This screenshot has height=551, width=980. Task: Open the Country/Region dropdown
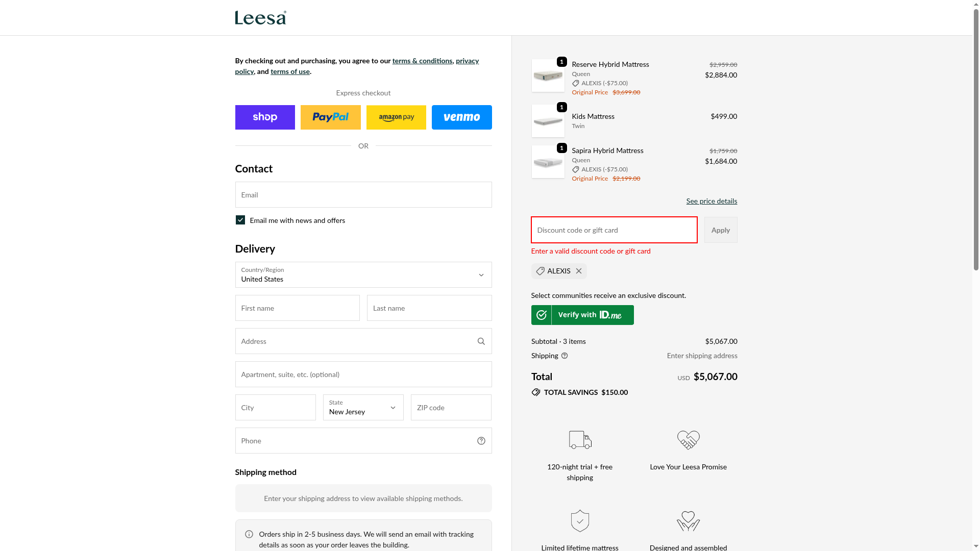click(x=363, y=275)
